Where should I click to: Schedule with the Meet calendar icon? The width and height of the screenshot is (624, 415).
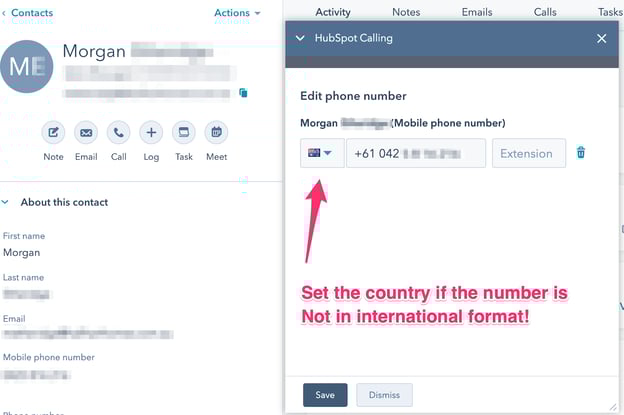pyautogui.click(x=216, y=132)
